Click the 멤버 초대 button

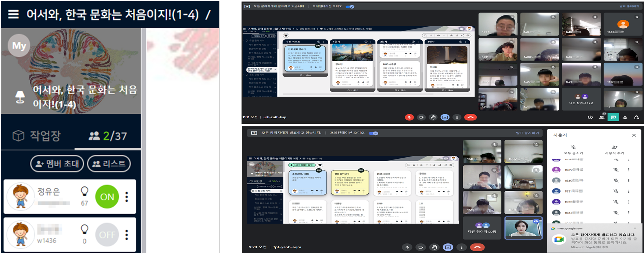[57, 164]
